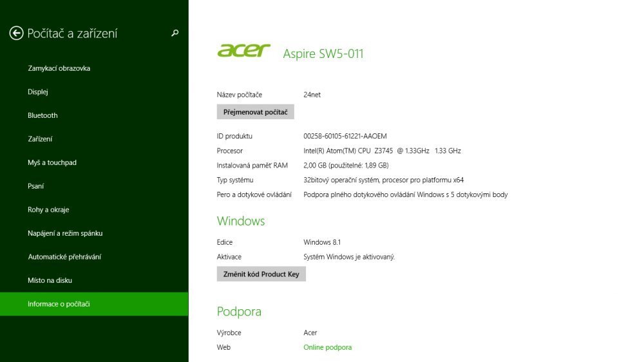644x362 pixels.
Task: Click Systém Windows je aktivovaný text
Action: 349,257
